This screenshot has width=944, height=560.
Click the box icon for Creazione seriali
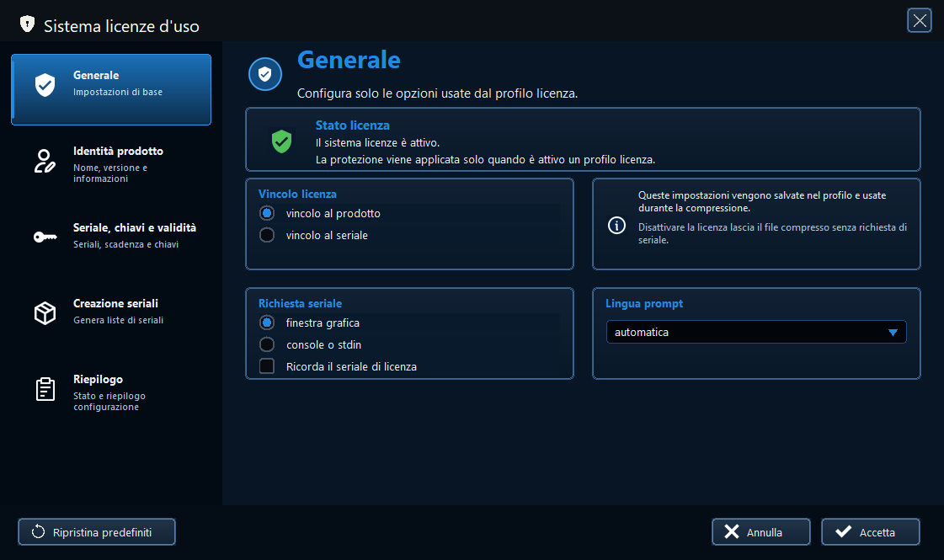45,313
